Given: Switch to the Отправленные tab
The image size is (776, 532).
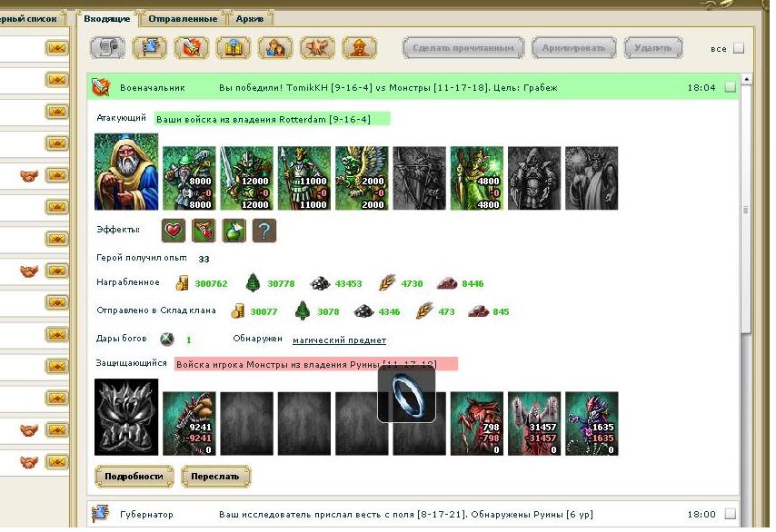Looking at the screenshot, I should [x=184, y=19].
